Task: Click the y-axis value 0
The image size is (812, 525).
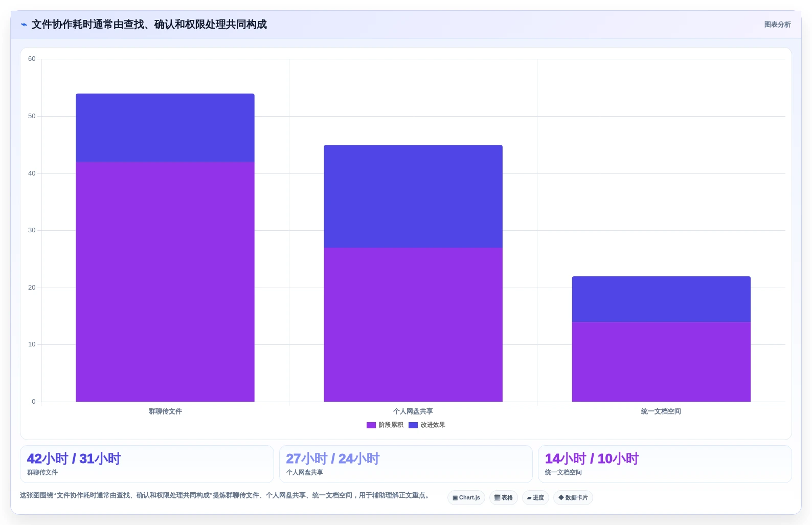Action: coord(34,402)
